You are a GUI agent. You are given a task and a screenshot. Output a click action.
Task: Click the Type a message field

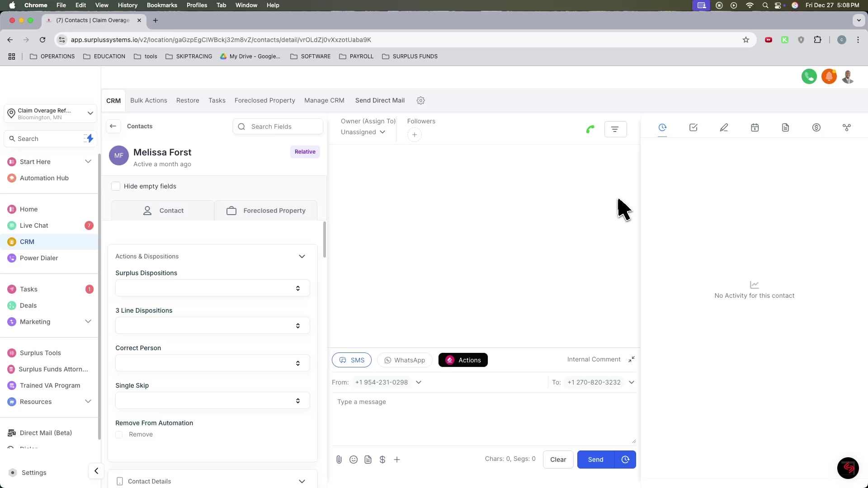[x=483, y=416]
